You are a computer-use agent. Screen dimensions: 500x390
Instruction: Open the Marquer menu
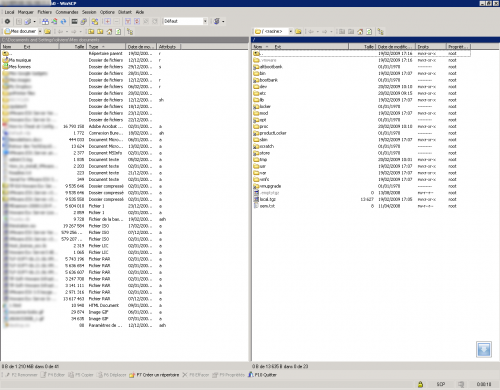click(x=26, y=12)
